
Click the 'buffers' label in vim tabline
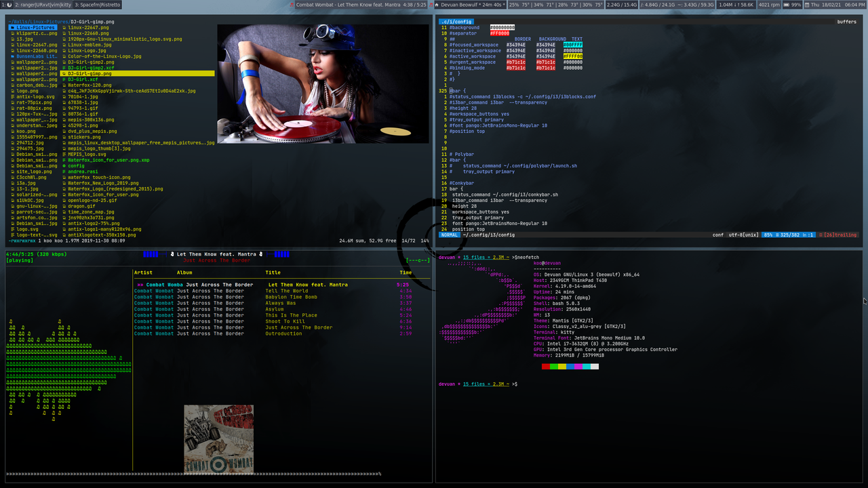(846, 22)
